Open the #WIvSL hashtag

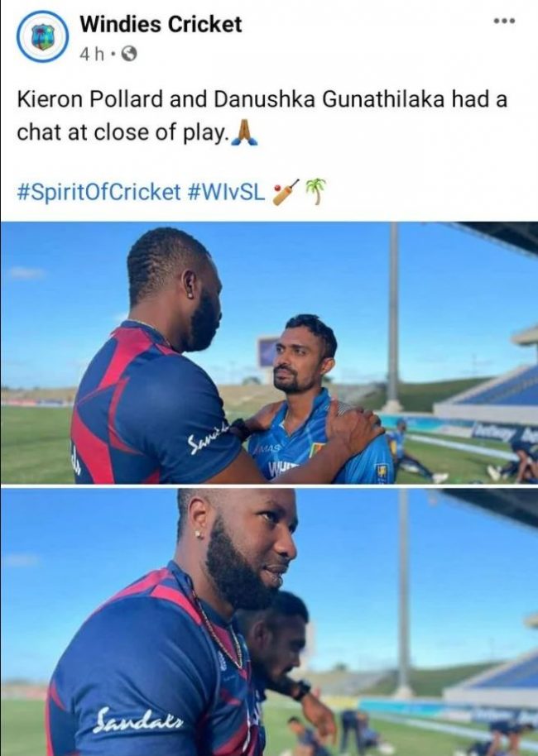[225, 192]
